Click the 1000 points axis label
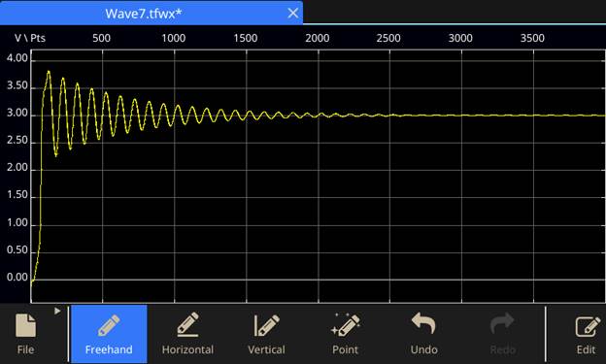 point(173,38)
